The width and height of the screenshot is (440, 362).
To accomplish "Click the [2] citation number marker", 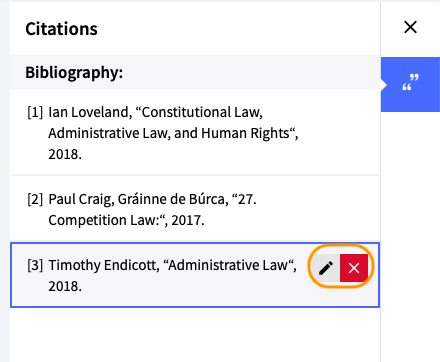I will [35, 199].
